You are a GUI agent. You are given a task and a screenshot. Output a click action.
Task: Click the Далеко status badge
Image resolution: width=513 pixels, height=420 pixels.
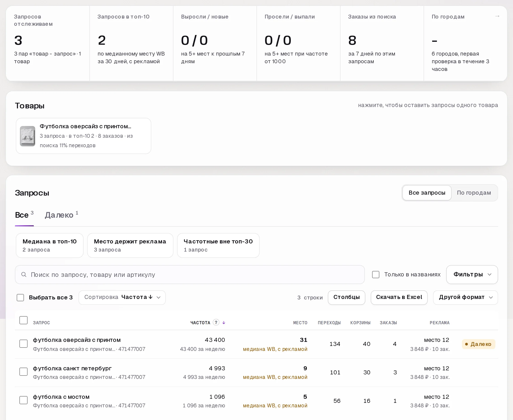click(x=478, y=344)
